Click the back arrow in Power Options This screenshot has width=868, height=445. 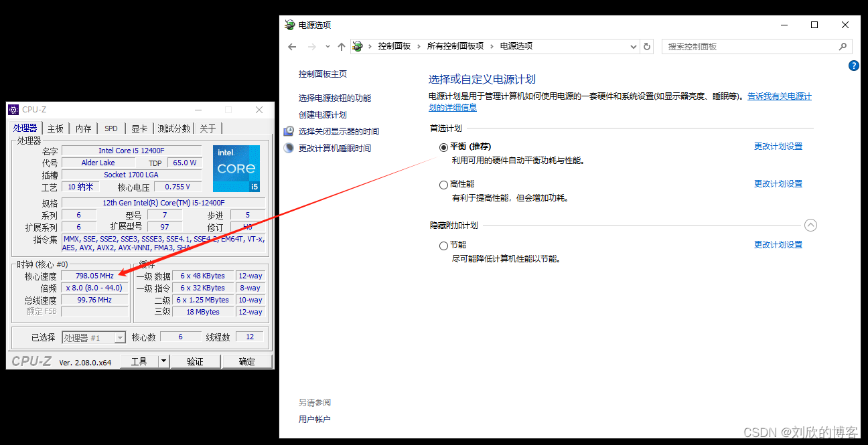pyautogui.click(x=292, y=47)
